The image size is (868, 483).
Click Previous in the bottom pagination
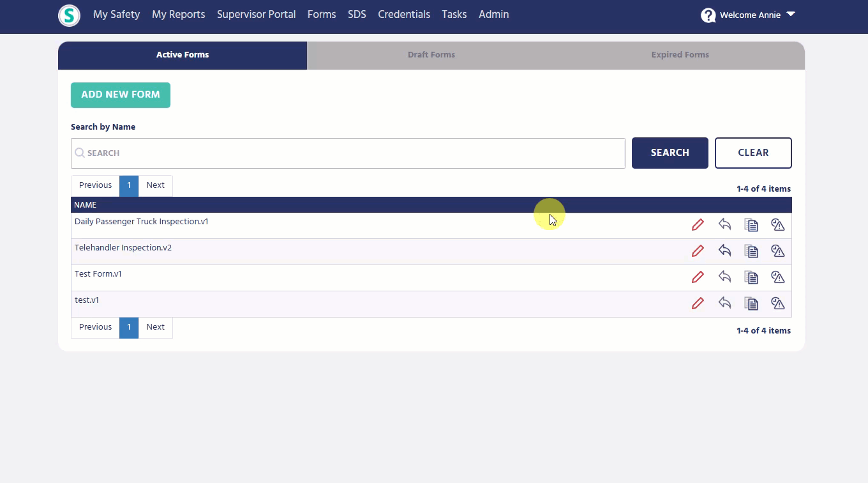point(95,327)
